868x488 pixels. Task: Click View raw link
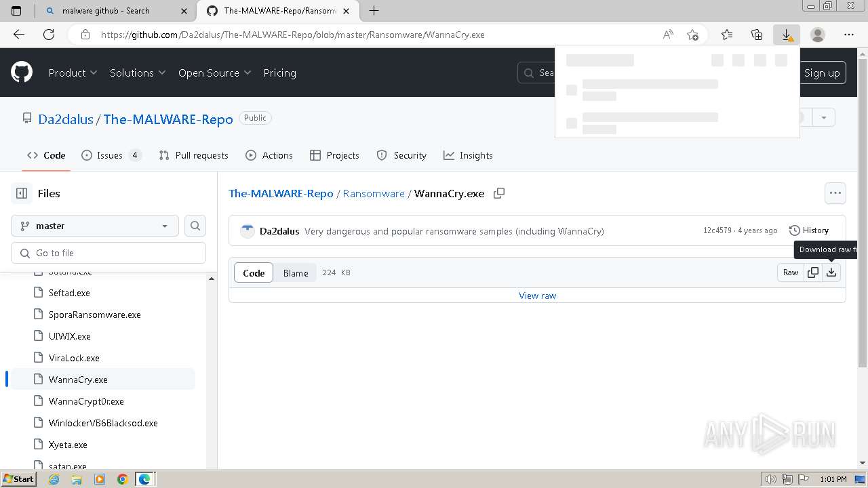point(537,296)
